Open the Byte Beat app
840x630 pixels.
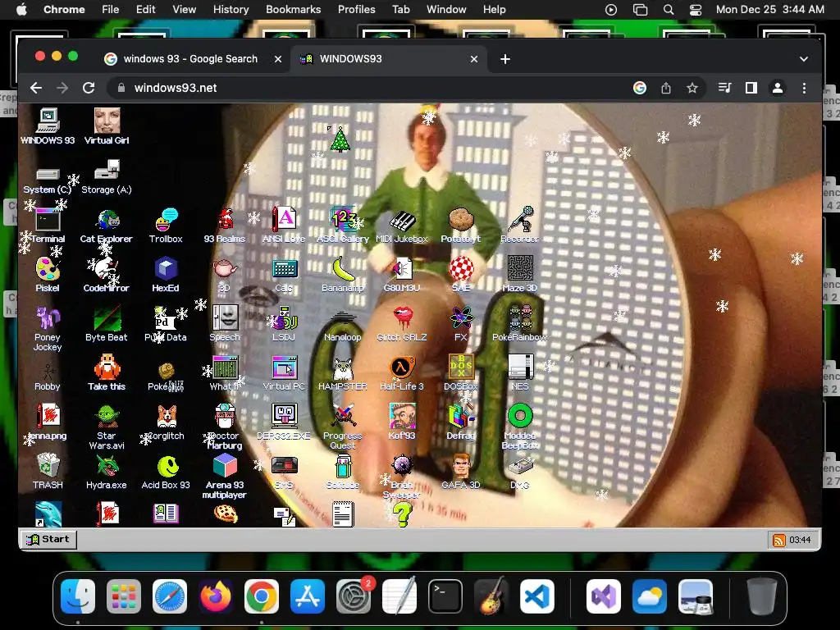[x=107, y=324]
